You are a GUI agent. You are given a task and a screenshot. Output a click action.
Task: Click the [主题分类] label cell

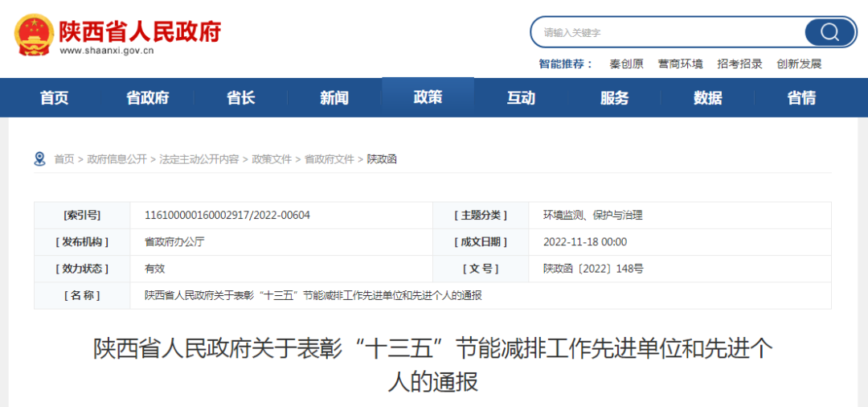click(x=481, y=216)
